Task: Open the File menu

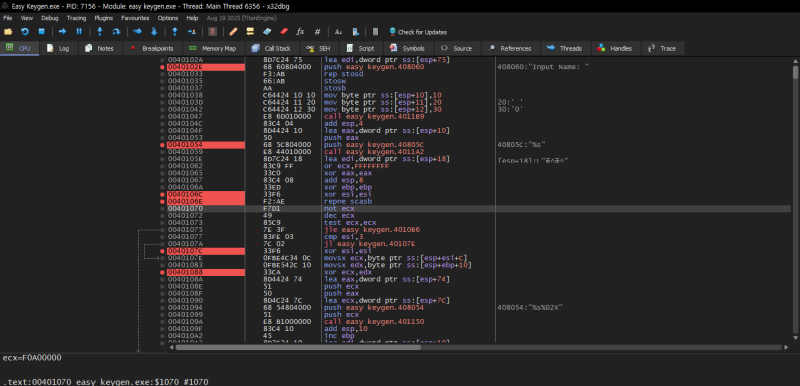Action: pyautogui.click(x=8, y=18)
